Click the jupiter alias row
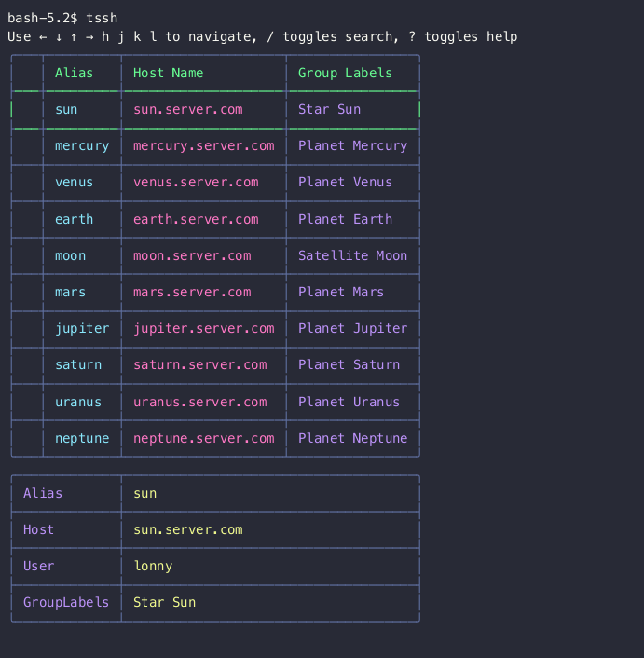Viewport: 644px width, 658px height. (x=82, y=328)
